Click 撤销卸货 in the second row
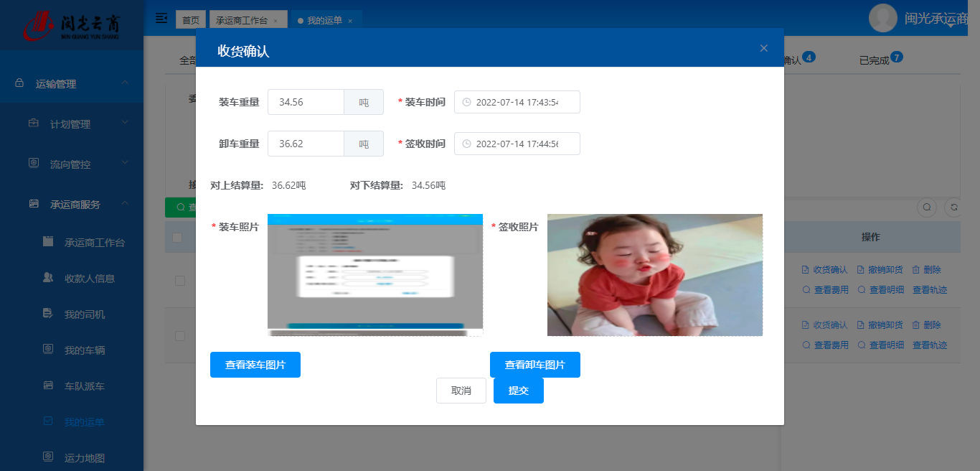Image resolution: width=980 pixels, height=471 pixels. tap(880, 325)
